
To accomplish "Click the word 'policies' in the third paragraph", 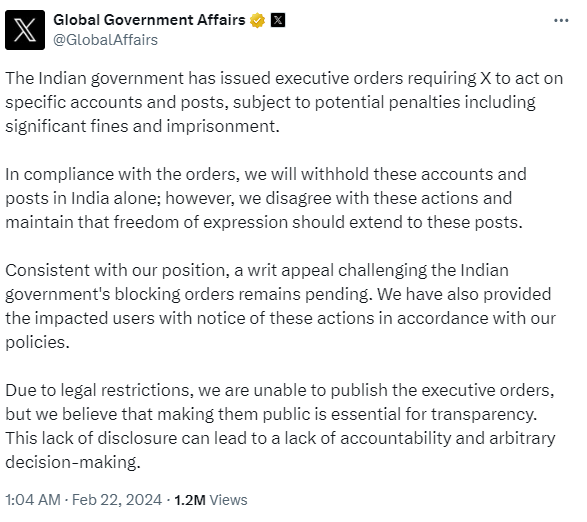I will (x=35, y=343).
